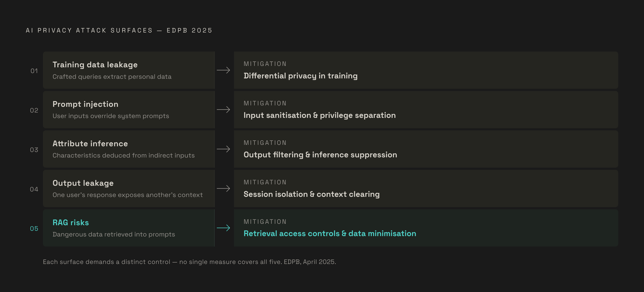
Task: Select 'Session isolation & context clearing'
Action: click(311, 194)
